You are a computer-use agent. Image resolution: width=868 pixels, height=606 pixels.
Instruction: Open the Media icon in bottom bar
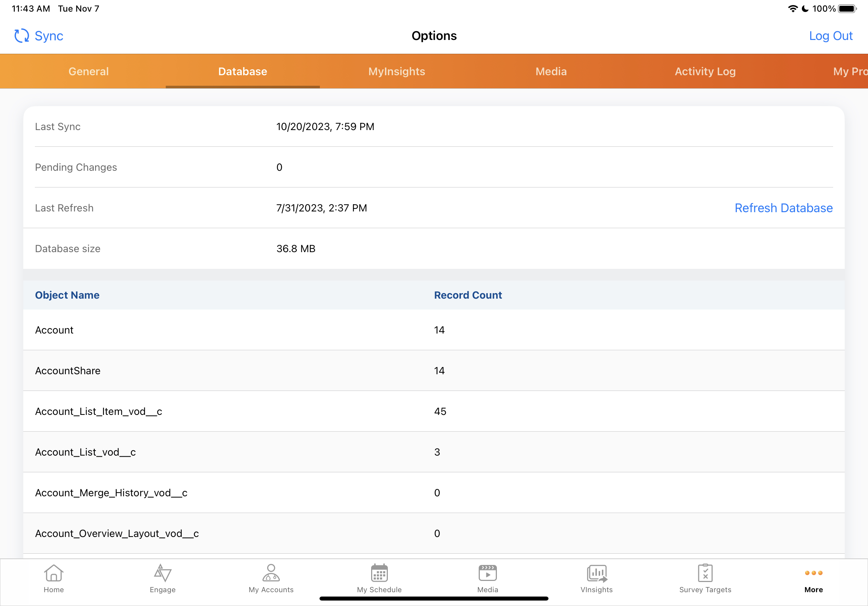(x=487, y=573)
